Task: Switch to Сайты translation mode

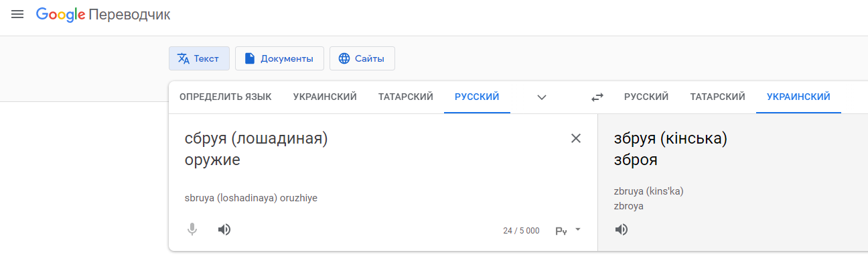Action: click(x=362, y=58)
